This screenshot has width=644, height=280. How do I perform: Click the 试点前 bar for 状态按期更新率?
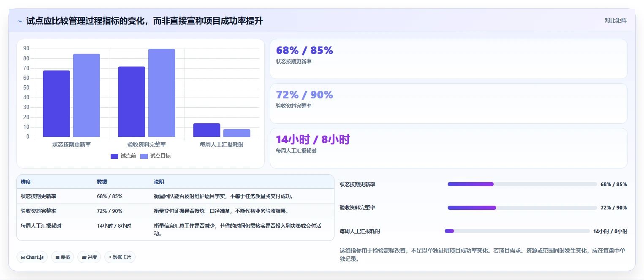57,103
